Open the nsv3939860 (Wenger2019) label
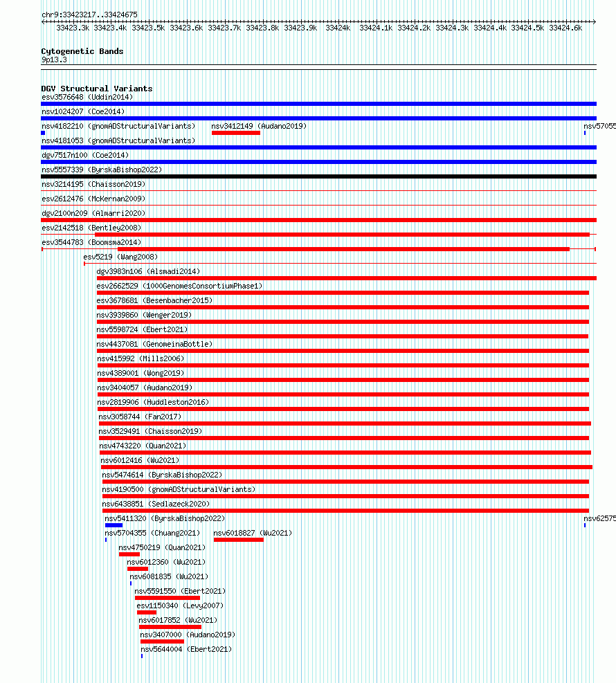The image size is (616, 683). pos(144,315)
